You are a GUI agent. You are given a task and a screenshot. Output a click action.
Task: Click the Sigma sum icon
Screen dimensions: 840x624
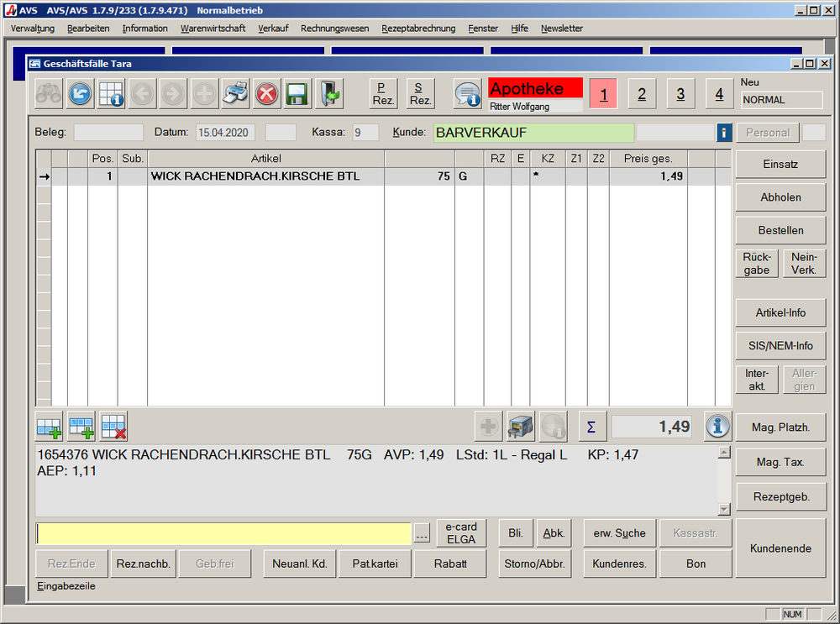[591, 427]
